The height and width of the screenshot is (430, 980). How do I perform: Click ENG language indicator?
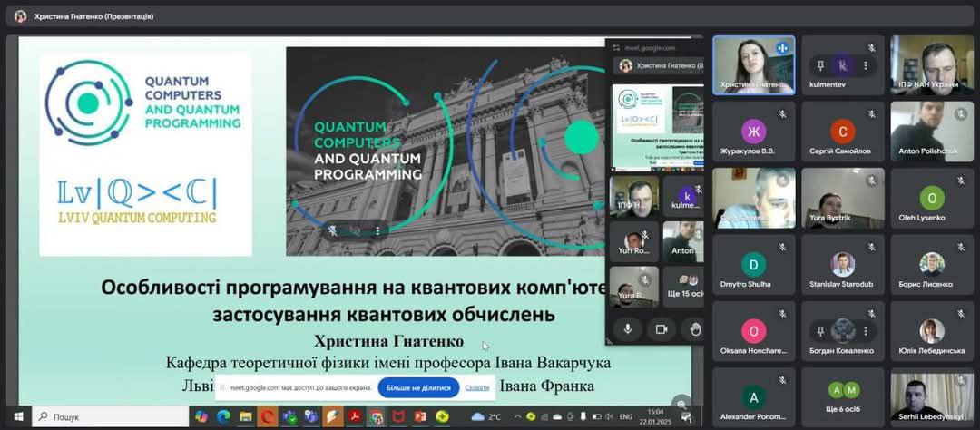625,416
